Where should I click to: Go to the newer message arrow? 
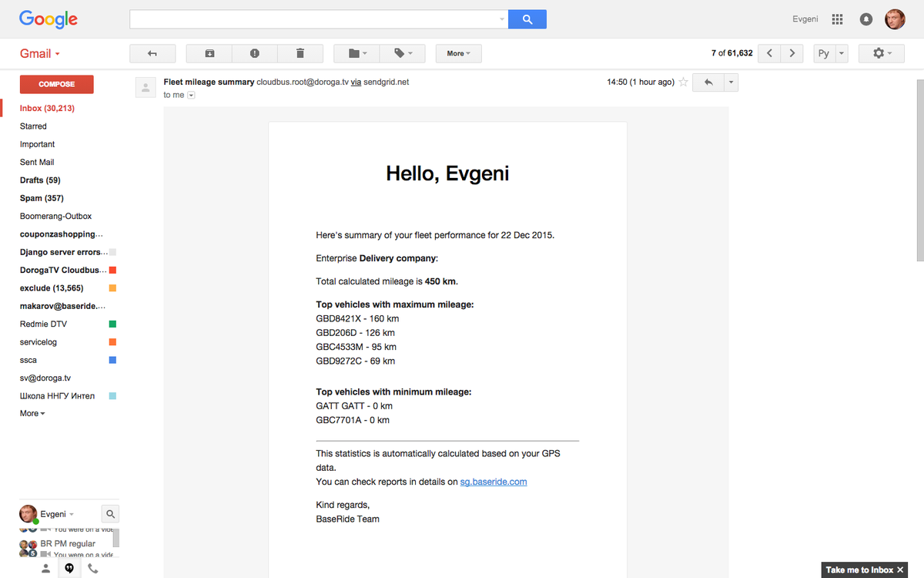(769, 53)
